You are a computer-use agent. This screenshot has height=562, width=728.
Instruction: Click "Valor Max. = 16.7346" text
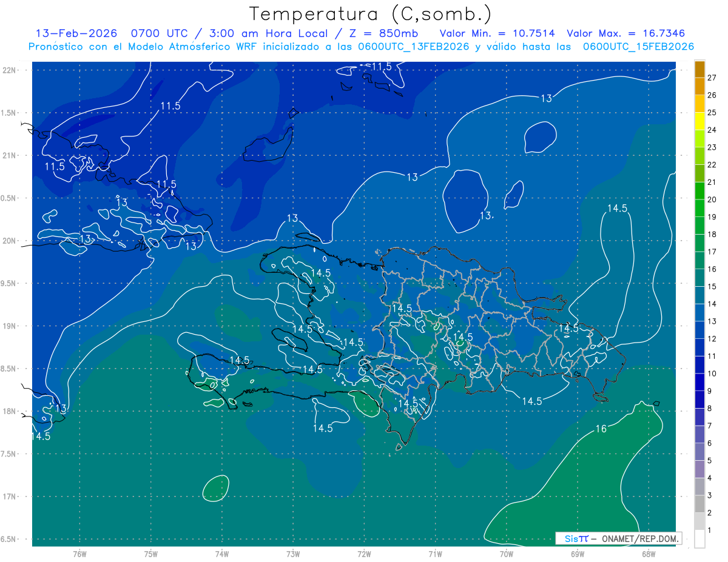click(626, 33)
